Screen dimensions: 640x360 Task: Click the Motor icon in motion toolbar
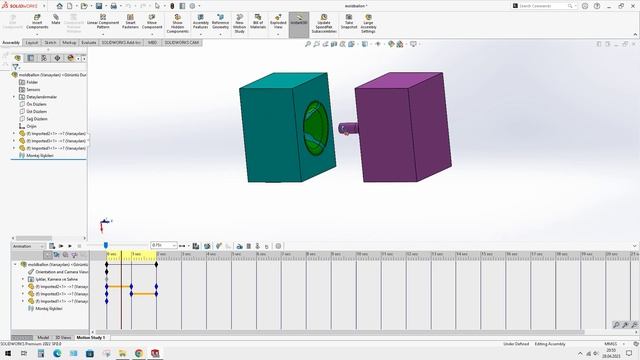point(240,246)
